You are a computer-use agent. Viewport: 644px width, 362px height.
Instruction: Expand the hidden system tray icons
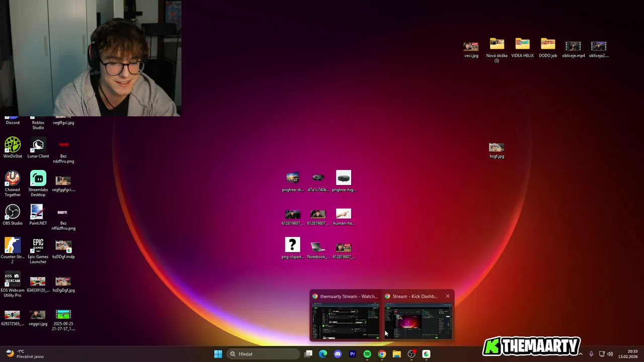pos(580,354)
